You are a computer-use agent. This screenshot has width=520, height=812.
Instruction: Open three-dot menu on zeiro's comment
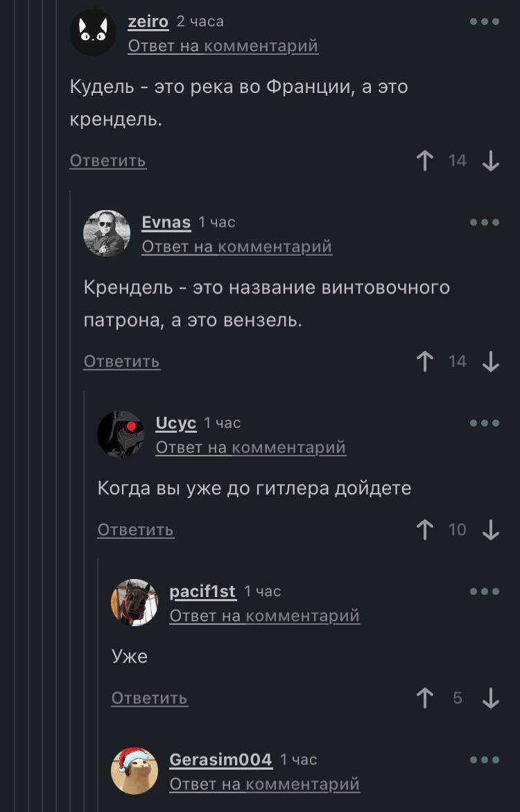click(485, 21)
